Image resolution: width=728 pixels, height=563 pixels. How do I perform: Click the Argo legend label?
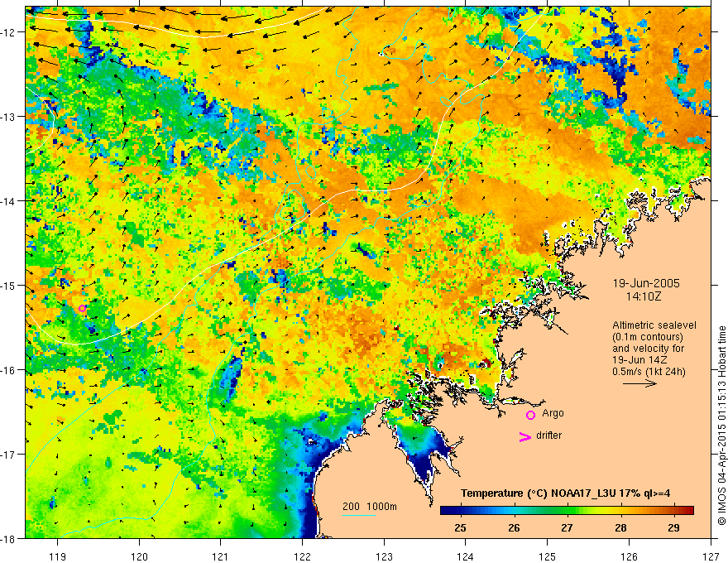click(553, 413)
